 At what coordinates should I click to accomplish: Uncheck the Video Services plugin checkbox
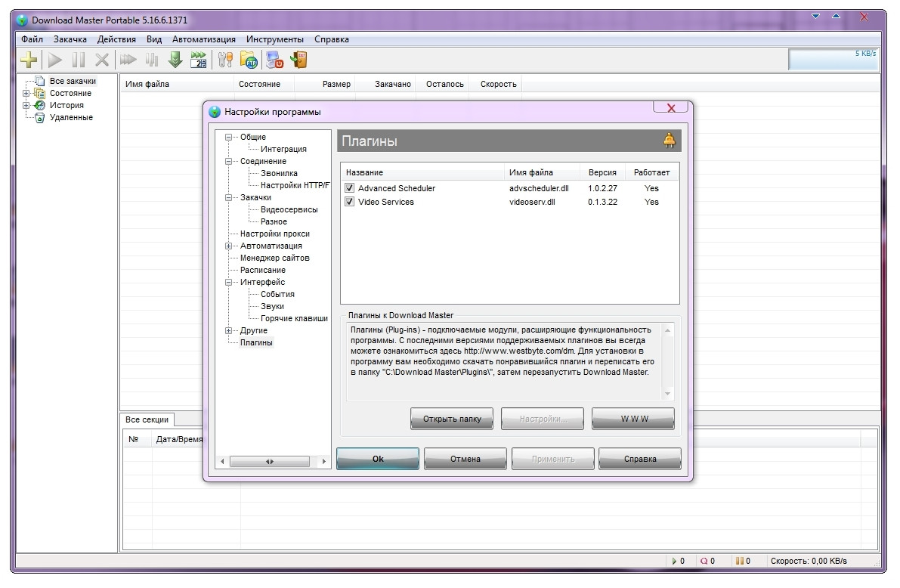click(x=350, y=202)
